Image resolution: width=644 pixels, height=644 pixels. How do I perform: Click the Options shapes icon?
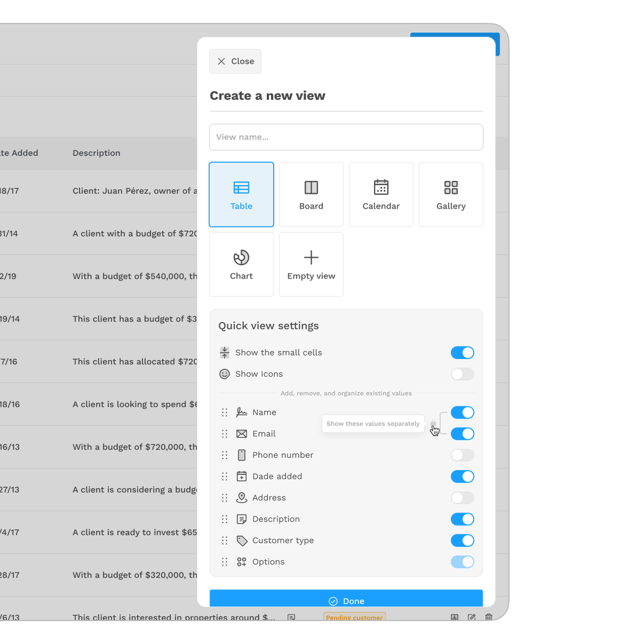coord(242,562)
